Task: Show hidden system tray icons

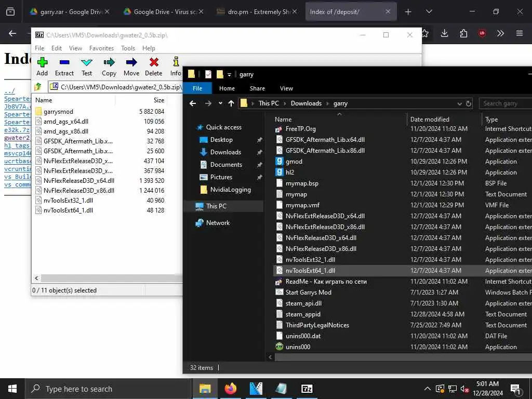Action: [x=428, y=389]
